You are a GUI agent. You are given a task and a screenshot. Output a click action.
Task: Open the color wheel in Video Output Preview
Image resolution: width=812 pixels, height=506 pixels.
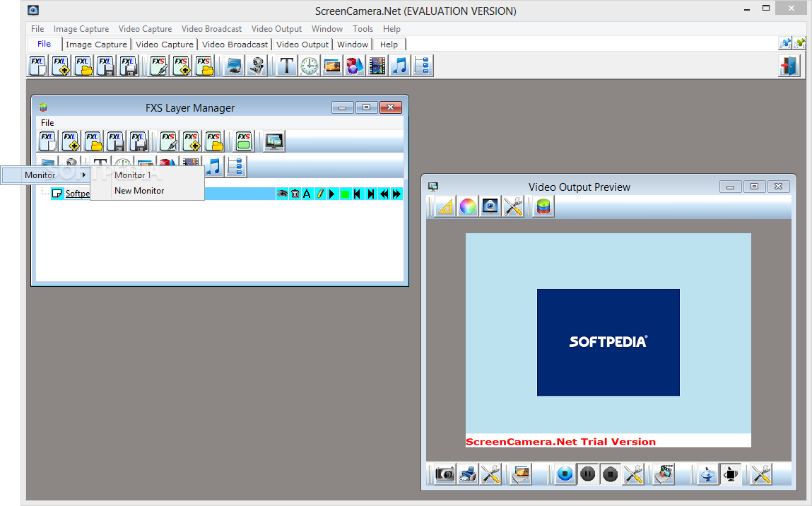[467, 206]
